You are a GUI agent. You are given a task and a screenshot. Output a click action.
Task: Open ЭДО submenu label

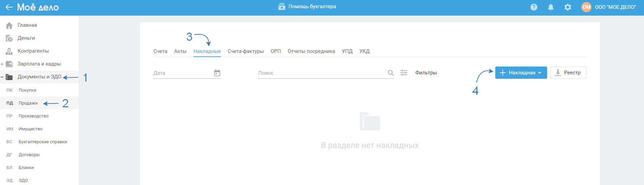[x=23, y=181]
